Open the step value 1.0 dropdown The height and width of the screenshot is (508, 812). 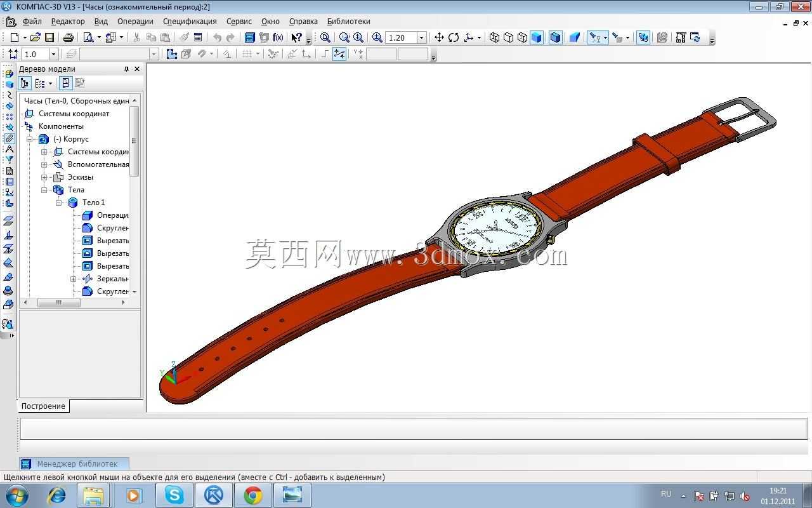pyautogui.click(x=53, y=55)
